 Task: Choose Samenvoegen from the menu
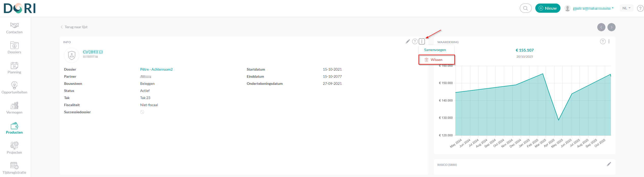[435, 50]
